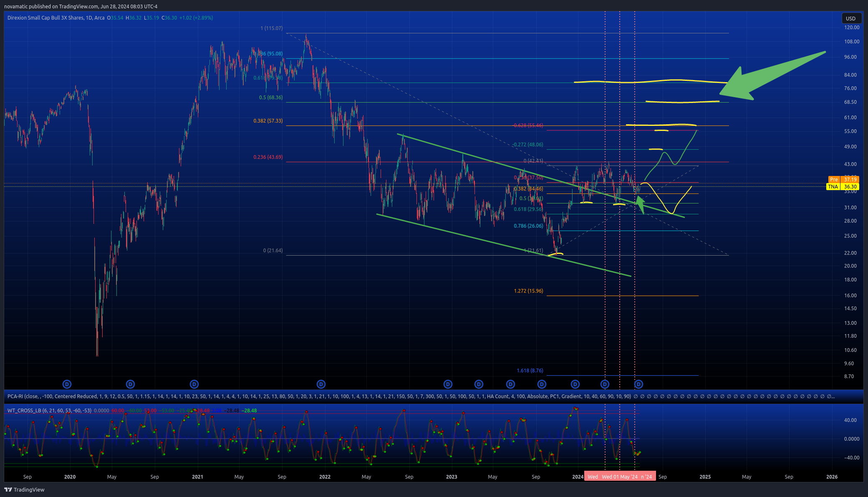Click the '+1.02 (+2.89%)' price change text
This screenshot has width=868, height=497.
(x=196, y=18)
